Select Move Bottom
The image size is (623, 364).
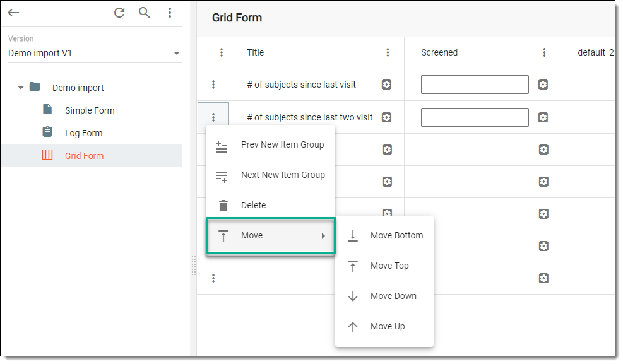(384, 236)
